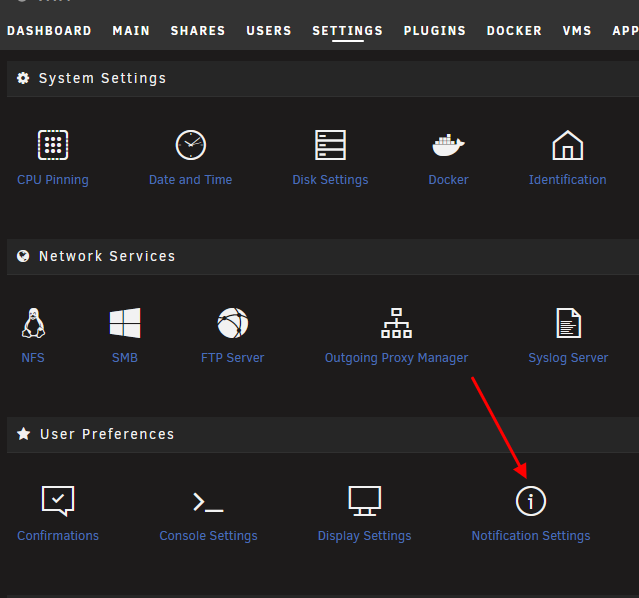The width and height of the screenshot is (639, 598).
Task: Click the Console Settings link
Action: click(x=208, y=536)
